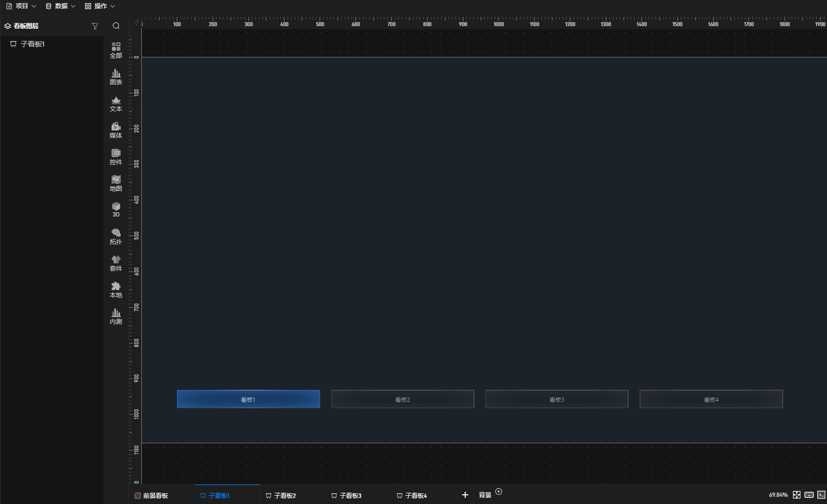Select the 地图 map components icon
The width and height of the screenshot is (827, 504).
tap(116, 183)
